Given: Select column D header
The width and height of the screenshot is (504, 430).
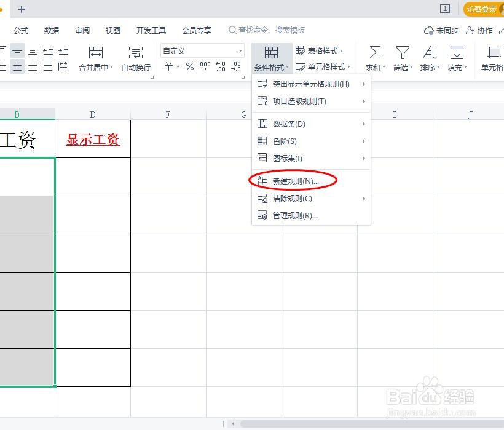Looking at the screenshot, I should 27,114.
